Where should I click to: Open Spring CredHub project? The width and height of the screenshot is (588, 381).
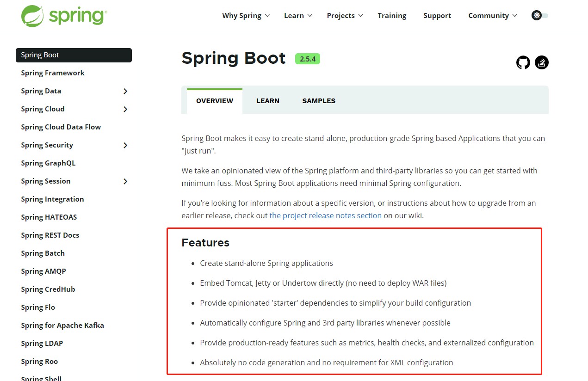pyautogui.click(x=48, y=289)
